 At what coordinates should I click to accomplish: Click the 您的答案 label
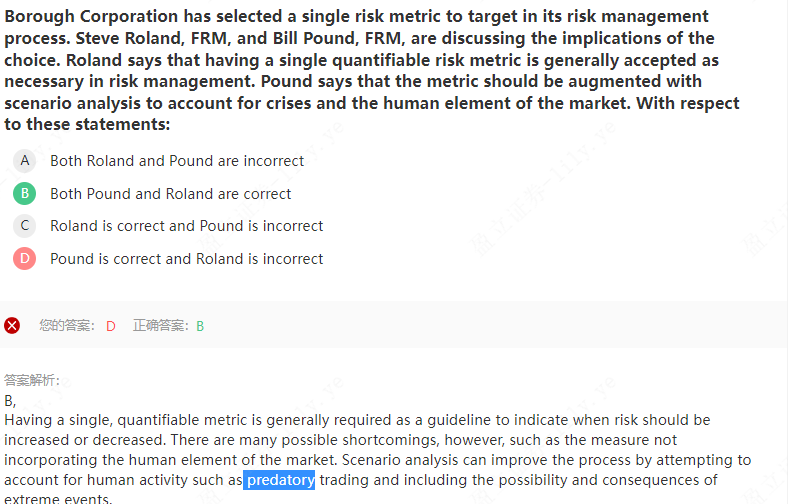(x=66, y=325)
